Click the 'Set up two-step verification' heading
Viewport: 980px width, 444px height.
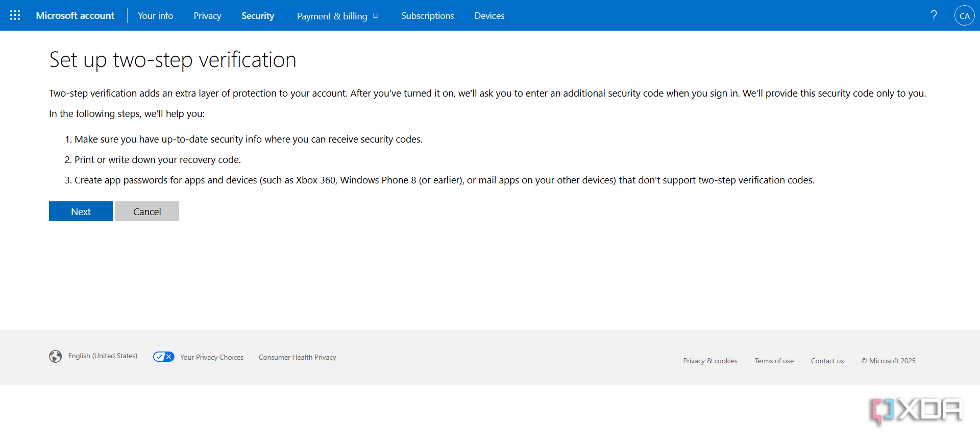(173, 60)
